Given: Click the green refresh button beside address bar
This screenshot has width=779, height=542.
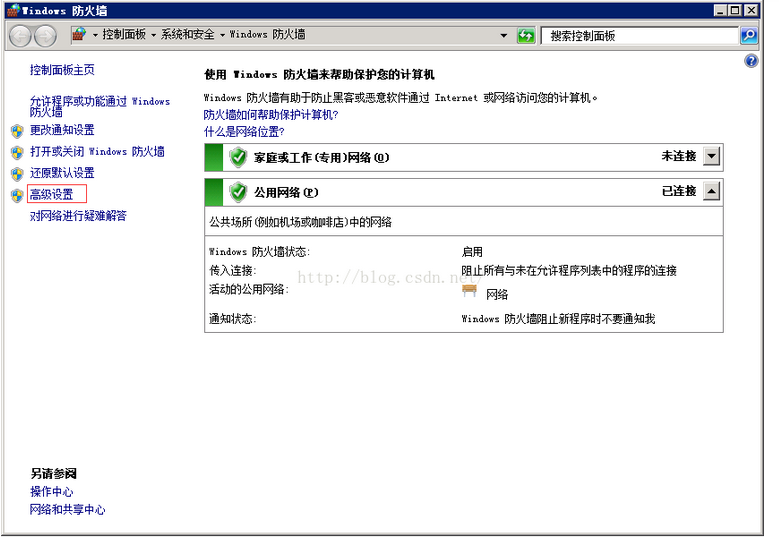Looking at the screenshot, I should [x=526, y=35].
